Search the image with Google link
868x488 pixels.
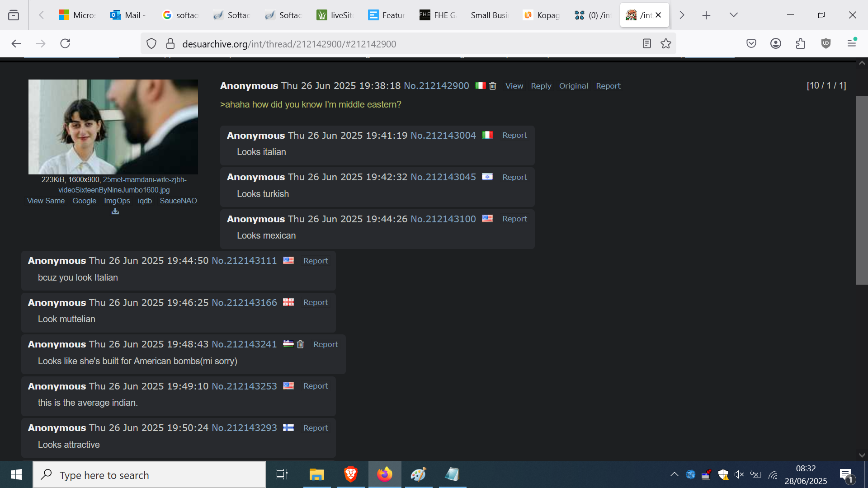click(84, 201)
